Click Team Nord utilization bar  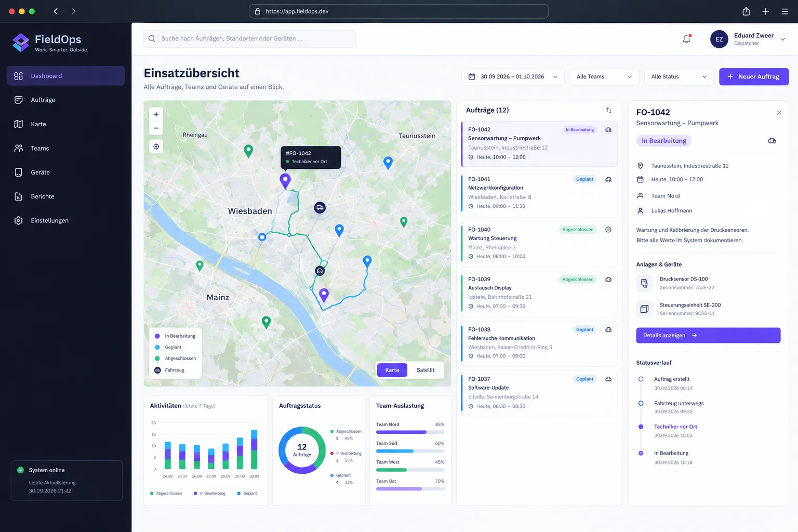(410, 432)
